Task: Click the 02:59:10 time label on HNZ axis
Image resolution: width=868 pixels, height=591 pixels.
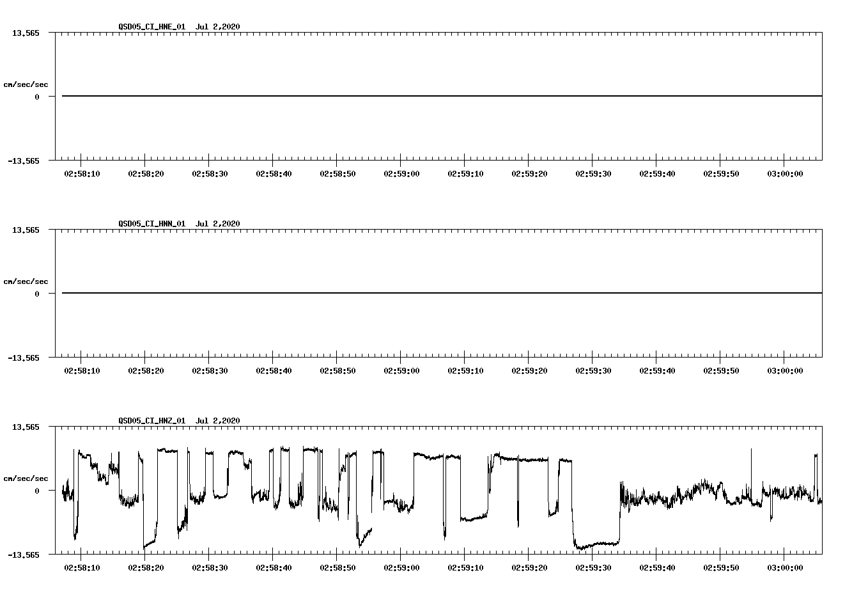Action: click(465, 568)
